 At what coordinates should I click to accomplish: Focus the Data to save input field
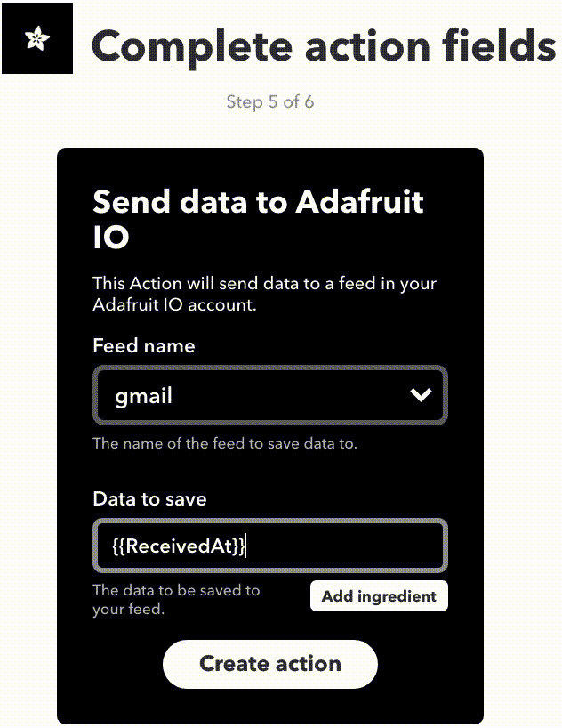tap(270, 546)
